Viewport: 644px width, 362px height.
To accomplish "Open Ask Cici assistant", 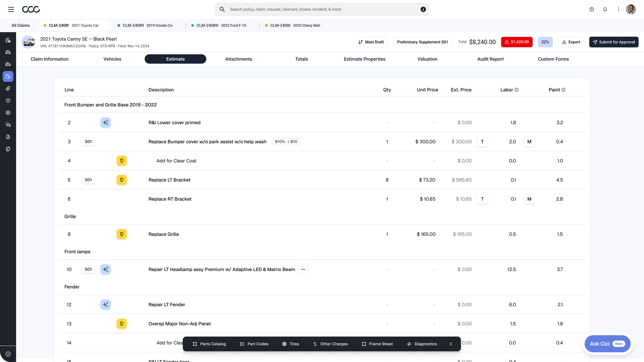I will [x=607, y=344].
